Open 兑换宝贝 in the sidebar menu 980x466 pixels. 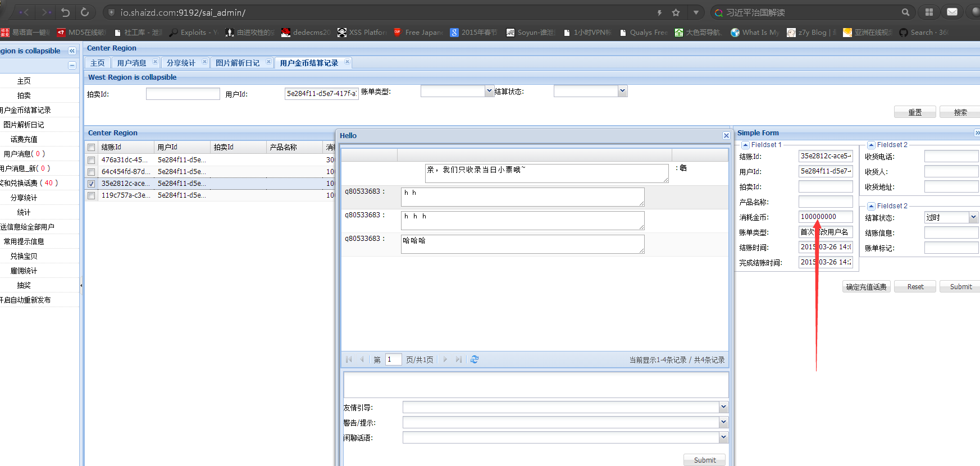pyautogui.click(x=24, y=256)
